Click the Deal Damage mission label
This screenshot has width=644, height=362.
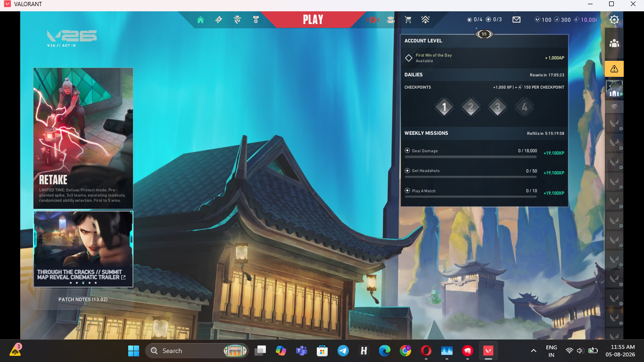(x=425, y=151)
